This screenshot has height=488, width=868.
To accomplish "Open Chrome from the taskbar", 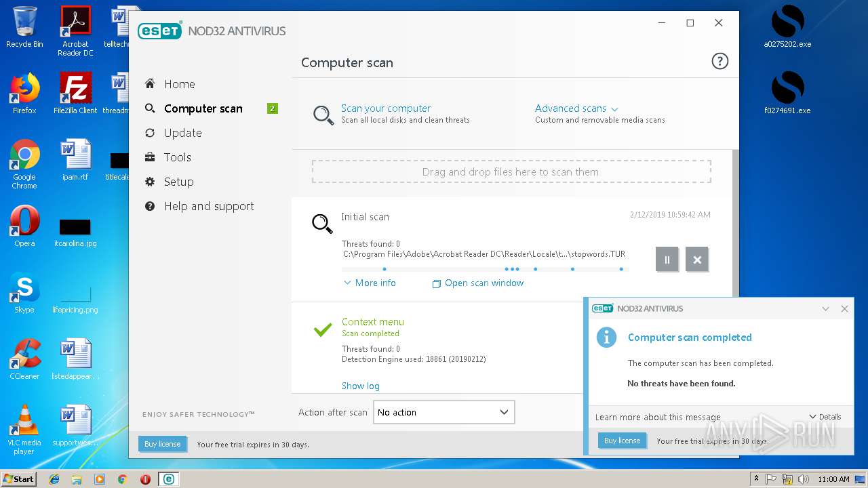I will [122, 479].
